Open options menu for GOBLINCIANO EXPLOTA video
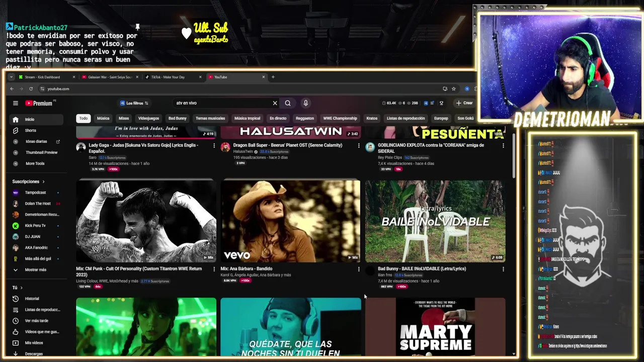Image resolution: width=644 pixels, height=362 pixels. click(x=503, y=145)
